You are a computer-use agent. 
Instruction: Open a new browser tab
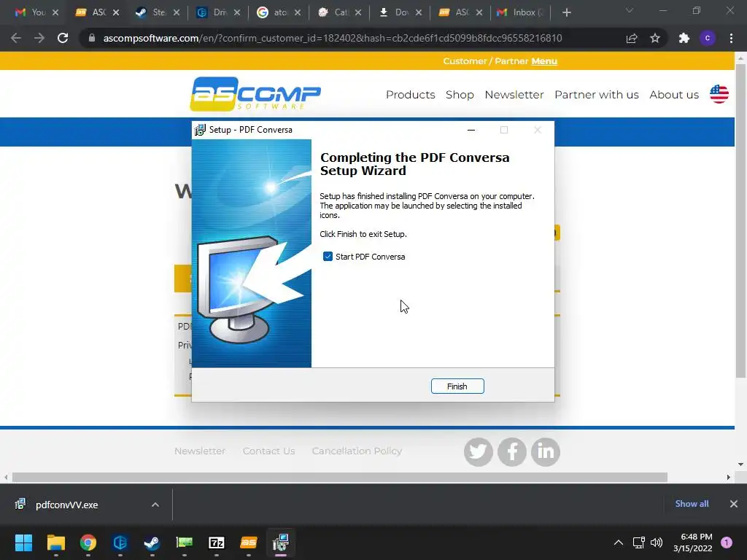coord(566,12)
